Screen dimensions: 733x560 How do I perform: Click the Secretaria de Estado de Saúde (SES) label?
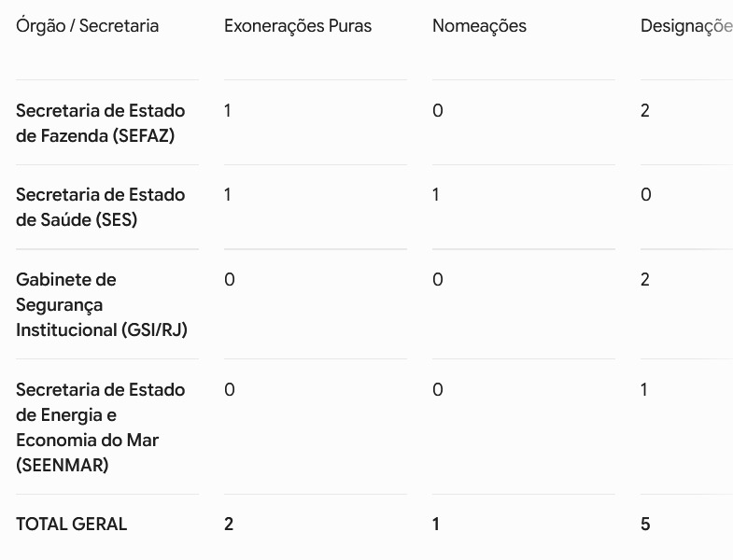101,207
